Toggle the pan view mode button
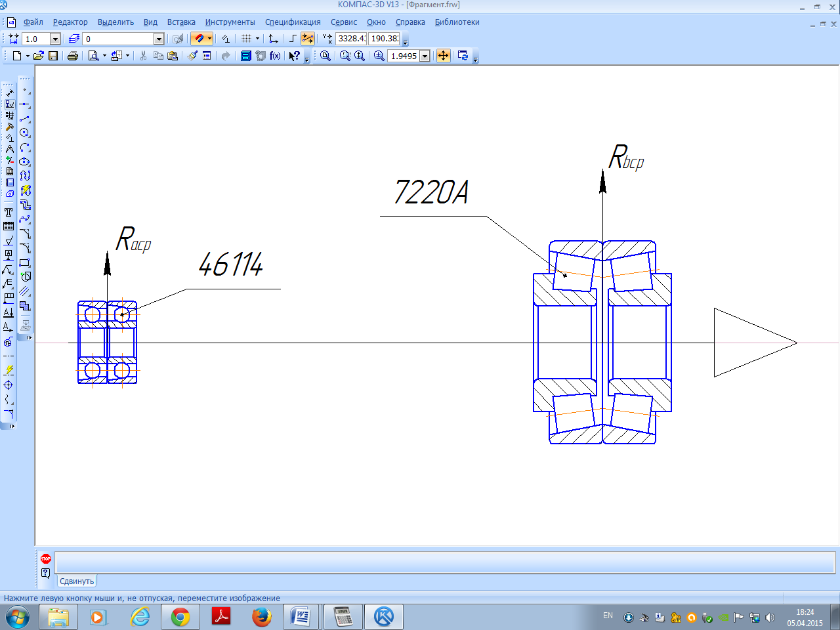The image size is (840, 630). click(444, 56)
